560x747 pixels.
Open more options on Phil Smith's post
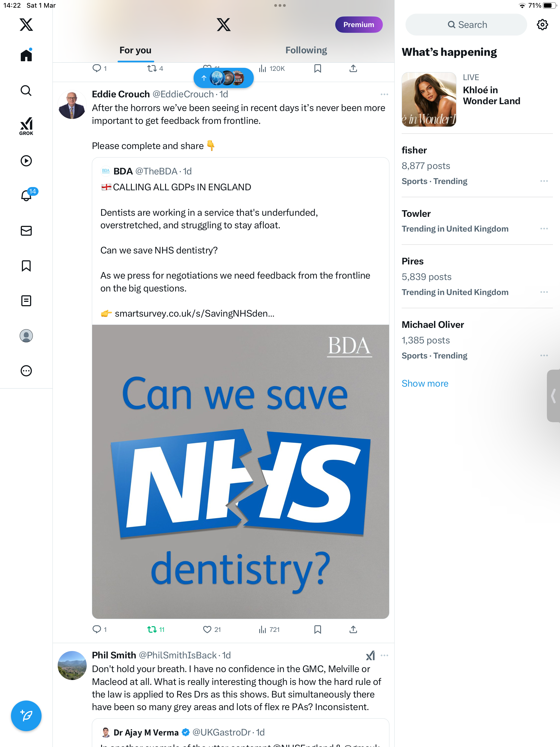384,655
